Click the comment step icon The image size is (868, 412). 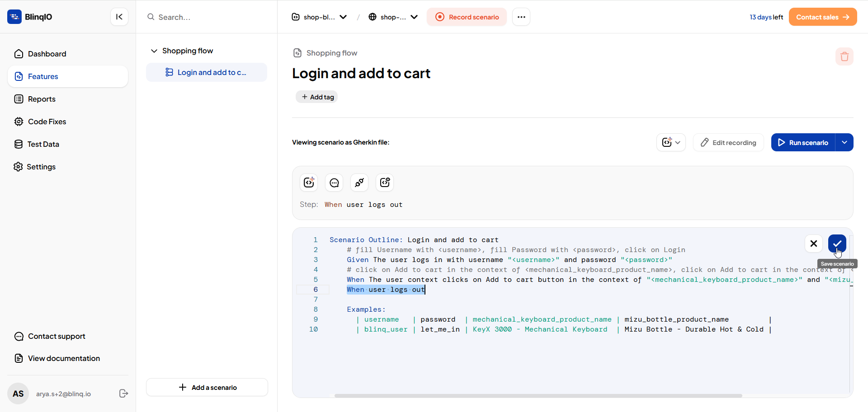point(334,183)
